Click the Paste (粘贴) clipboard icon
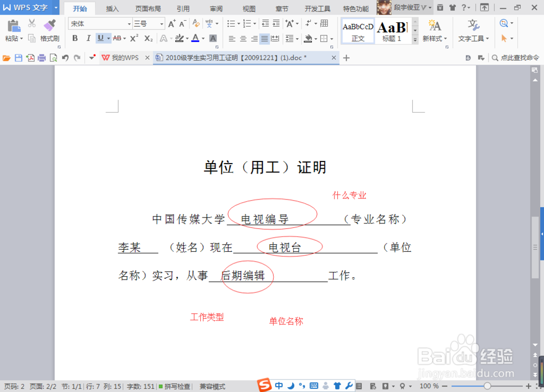This screenshot has height=392, width=544. [14, 26]
